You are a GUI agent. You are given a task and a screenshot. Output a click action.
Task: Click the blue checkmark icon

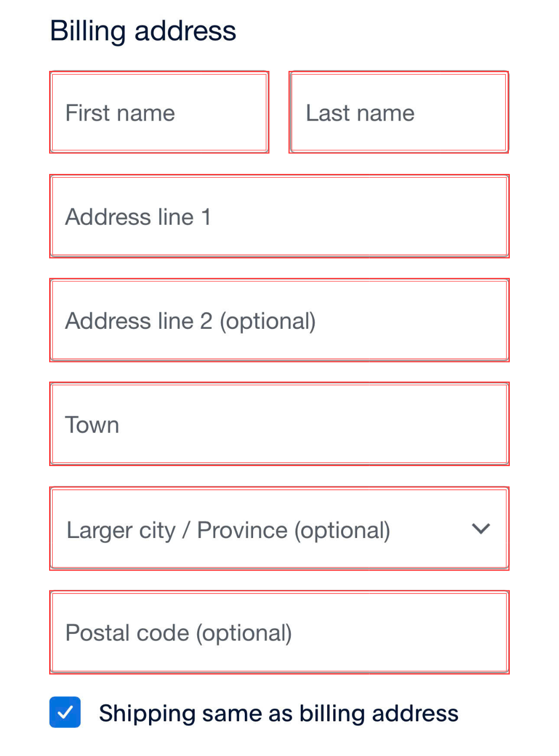click(65, 713)
